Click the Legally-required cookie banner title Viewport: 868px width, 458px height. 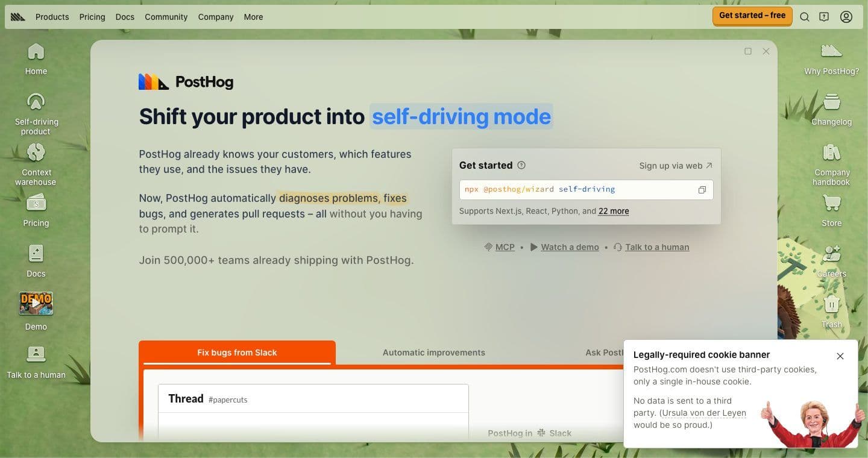(x=702, y=355)
